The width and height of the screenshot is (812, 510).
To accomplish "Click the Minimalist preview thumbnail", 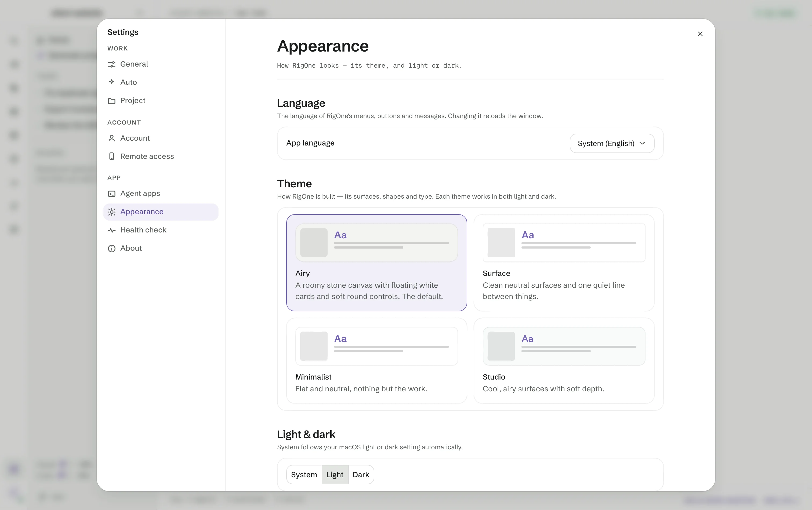I will click(377, 346).
